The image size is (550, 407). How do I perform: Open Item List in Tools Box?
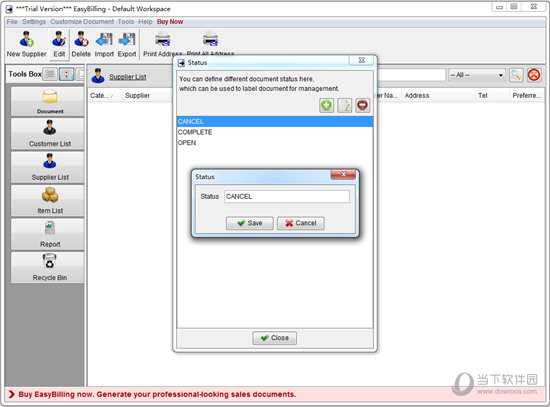[47, 201]
